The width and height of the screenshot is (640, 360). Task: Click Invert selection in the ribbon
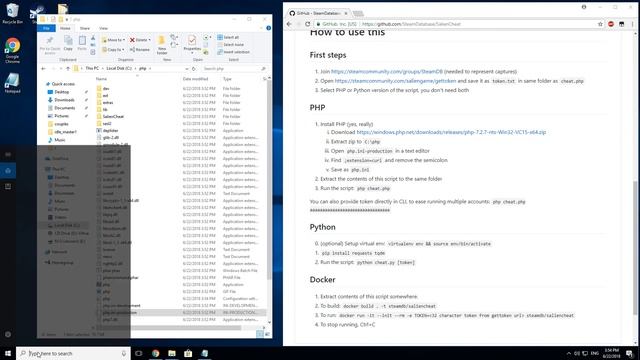(233, 52)
